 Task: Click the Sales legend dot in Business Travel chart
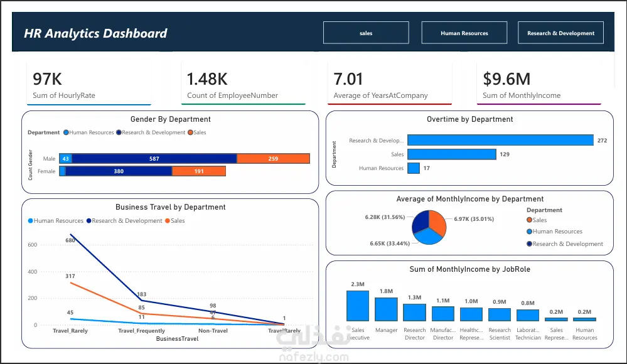tap(168, 221)
